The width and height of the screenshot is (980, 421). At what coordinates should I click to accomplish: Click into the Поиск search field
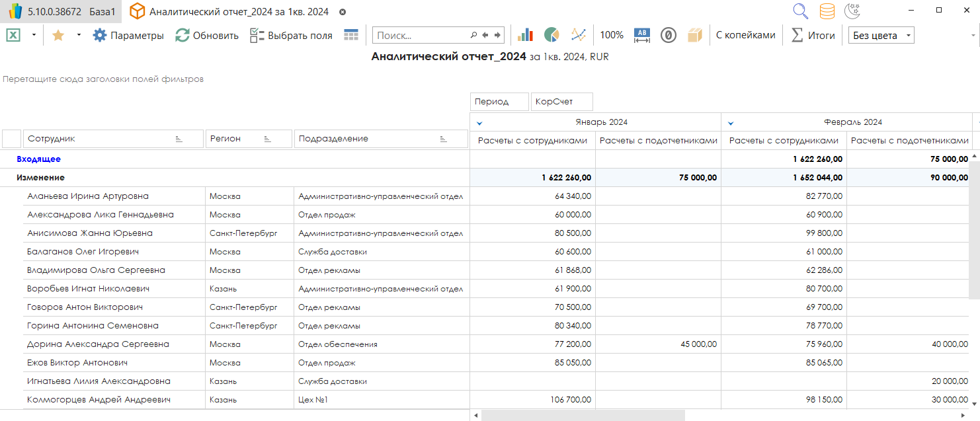coord(422,35)
